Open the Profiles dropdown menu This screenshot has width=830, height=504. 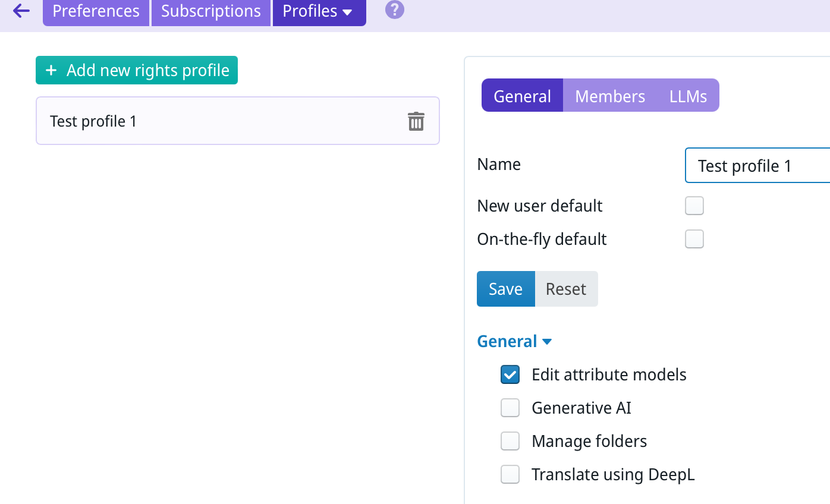[319, 12]
